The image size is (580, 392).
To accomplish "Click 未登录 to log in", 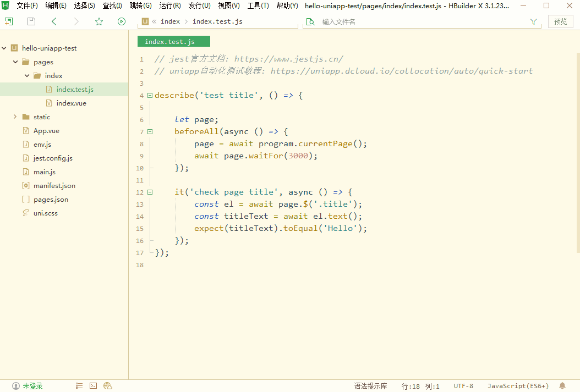I will tap(33, 386).
